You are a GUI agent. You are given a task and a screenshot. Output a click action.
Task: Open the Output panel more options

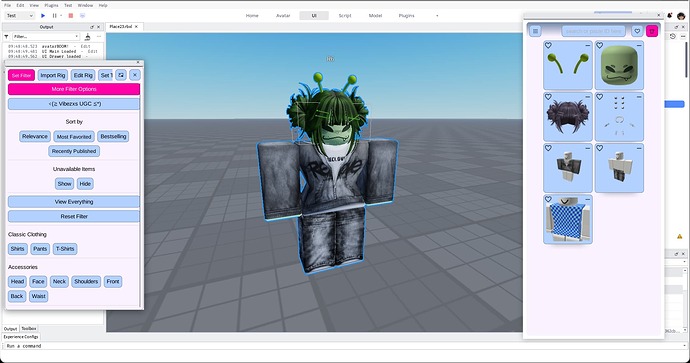(x=99, y=37)
